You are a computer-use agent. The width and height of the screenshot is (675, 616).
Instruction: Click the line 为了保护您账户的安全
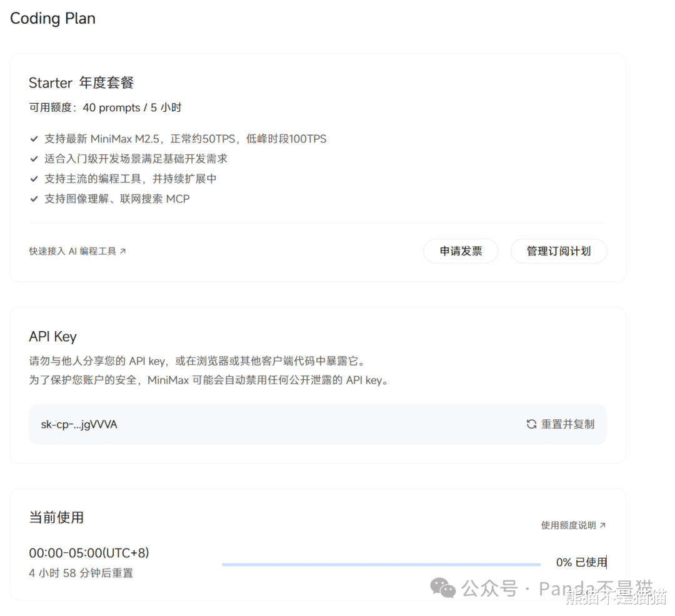click(209, 380)
